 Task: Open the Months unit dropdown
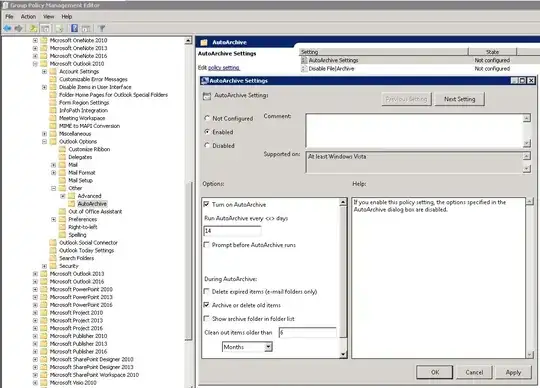pos(268,347)
